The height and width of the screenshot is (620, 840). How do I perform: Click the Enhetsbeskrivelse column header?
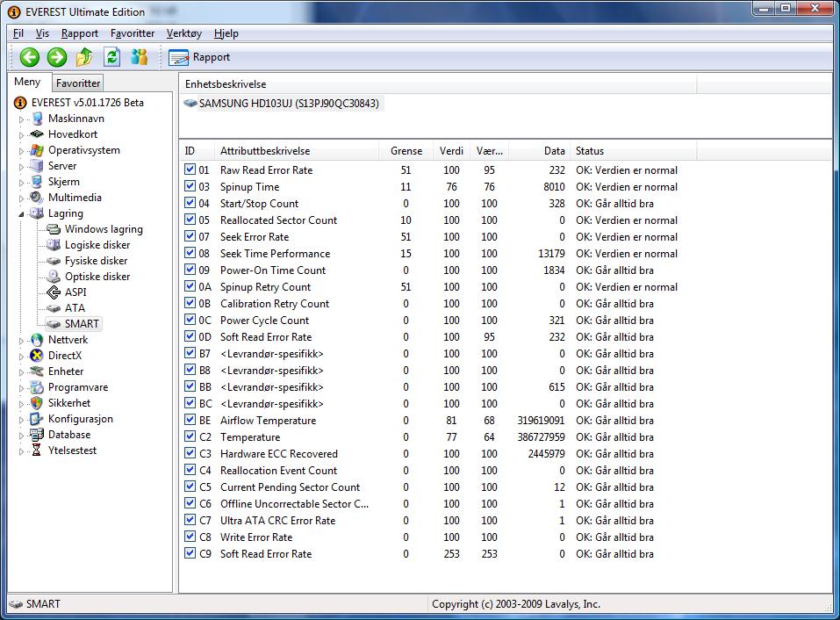coord(438,84)
